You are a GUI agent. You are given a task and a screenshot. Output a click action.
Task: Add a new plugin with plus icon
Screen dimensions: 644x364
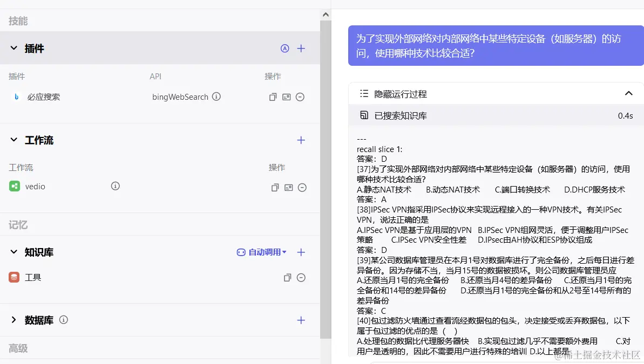coord(301,49)
